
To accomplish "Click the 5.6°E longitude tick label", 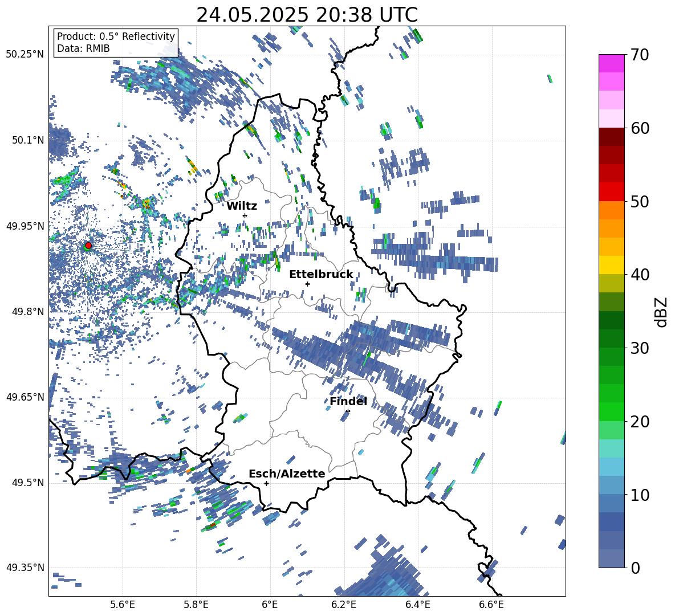I will [x=122, y=605].
